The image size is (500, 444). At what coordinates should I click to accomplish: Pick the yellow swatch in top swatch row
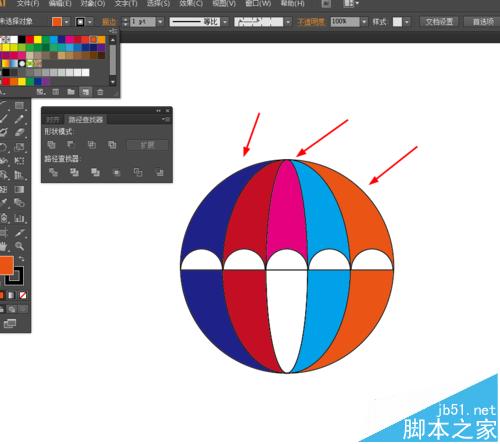click(38, 39)
